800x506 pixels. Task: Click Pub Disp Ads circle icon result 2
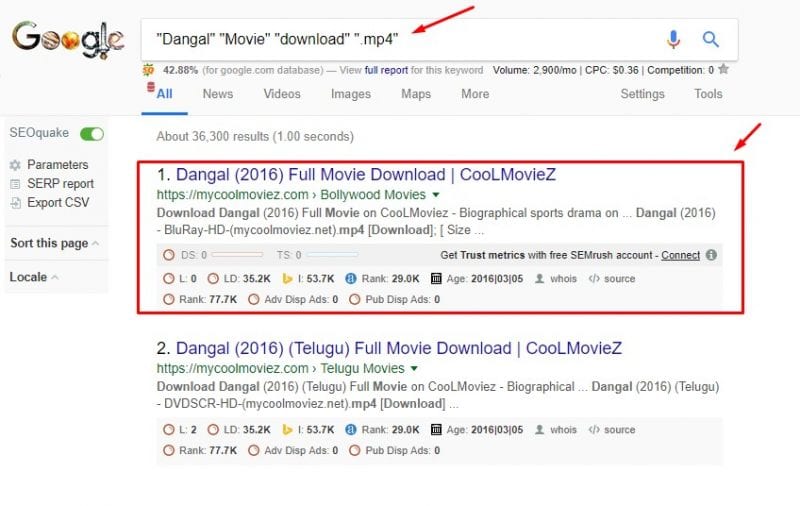click(355, 450)
